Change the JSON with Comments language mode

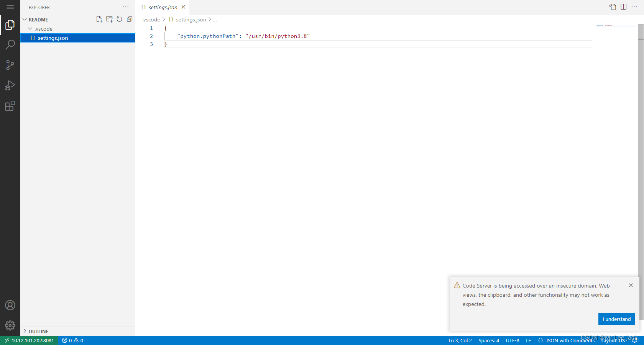pos(566,340)
